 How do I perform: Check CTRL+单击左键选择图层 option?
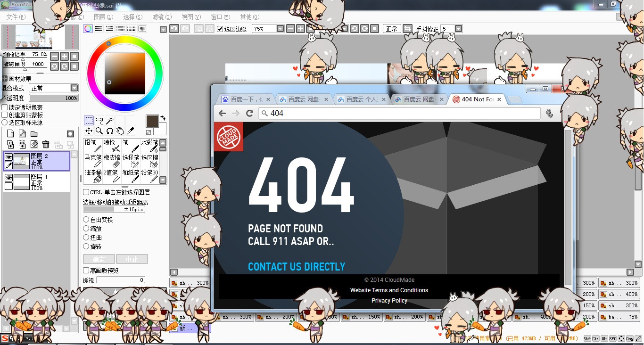[x=86, y=192]
